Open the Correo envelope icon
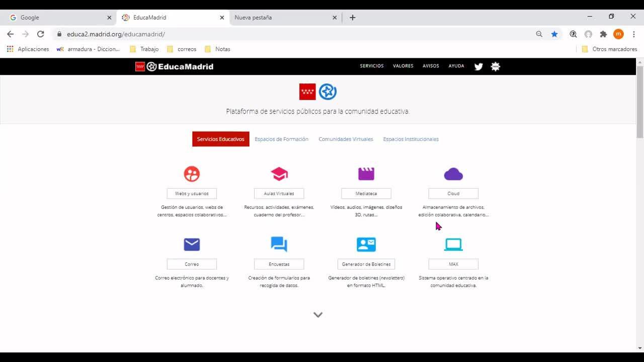Viewport: 644px width, 362px height. click(x=192, y=244)
